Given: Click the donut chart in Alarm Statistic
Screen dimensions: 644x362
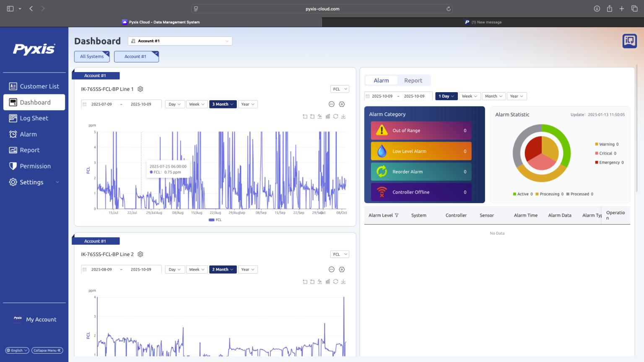Looking at the screenshot, I should click(x=542, y=154).
